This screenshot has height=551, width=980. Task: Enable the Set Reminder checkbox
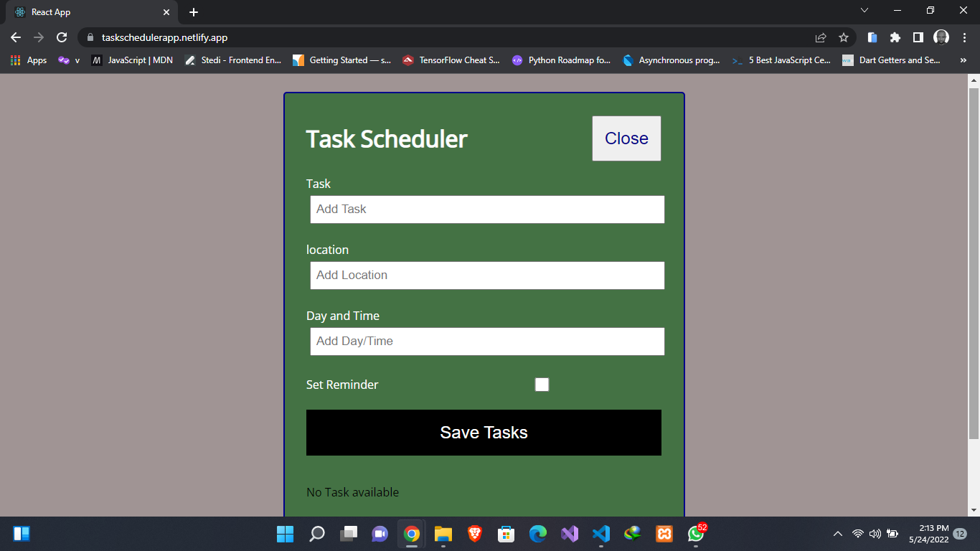[x=542, y=385]
